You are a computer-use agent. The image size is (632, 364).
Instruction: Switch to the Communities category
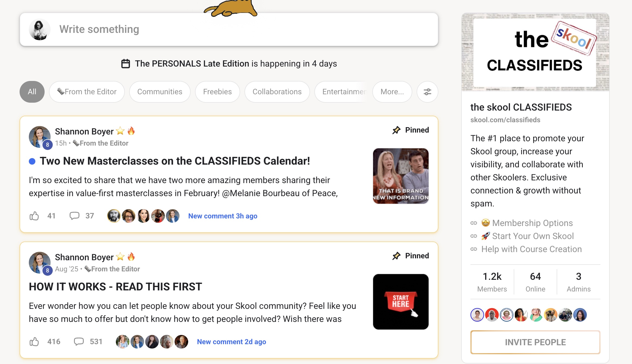160,92
